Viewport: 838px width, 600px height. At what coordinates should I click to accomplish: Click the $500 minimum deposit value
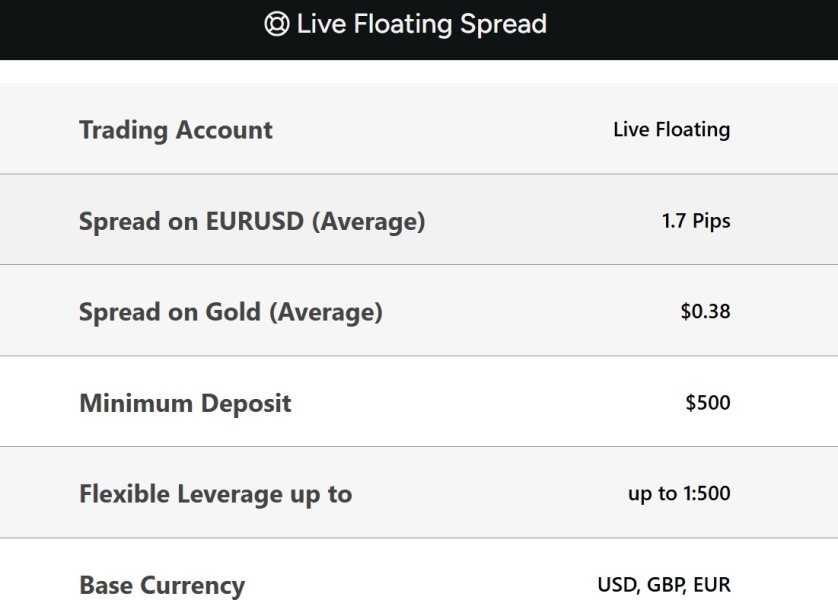(708, 404)
